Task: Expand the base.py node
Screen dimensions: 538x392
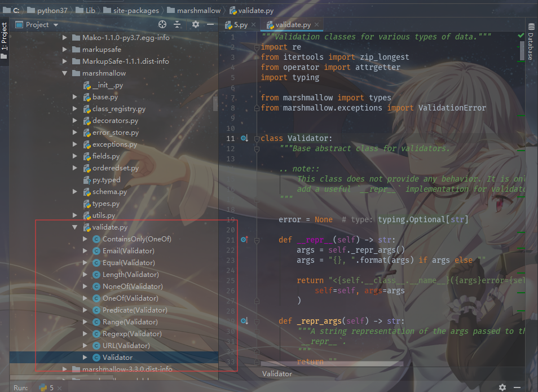Action: pos(75,97)
